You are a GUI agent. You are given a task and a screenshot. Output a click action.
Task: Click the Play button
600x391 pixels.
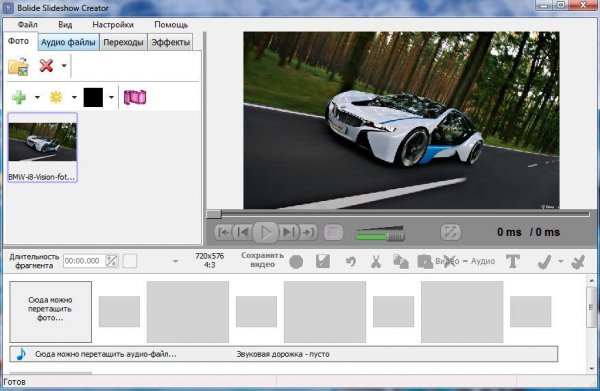point(266,232)
